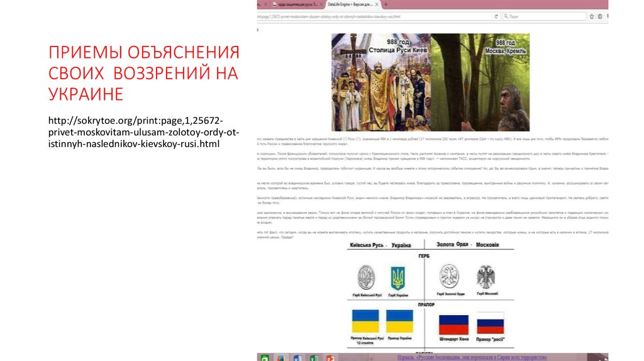The width and height of the screenshot is (644, 361).
Task: Open the Moscow Kremlin 988 caveman image
Action: coord(480,82)
